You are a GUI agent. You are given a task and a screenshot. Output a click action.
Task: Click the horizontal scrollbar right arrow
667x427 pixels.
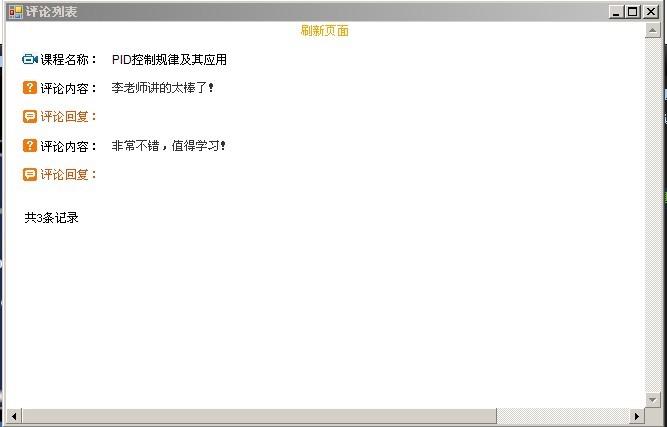coord(637,415)
